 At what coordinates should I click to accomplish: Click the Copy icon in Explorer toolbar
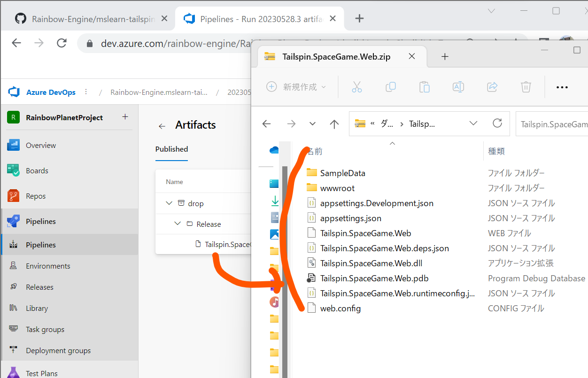tap(391, 87)
